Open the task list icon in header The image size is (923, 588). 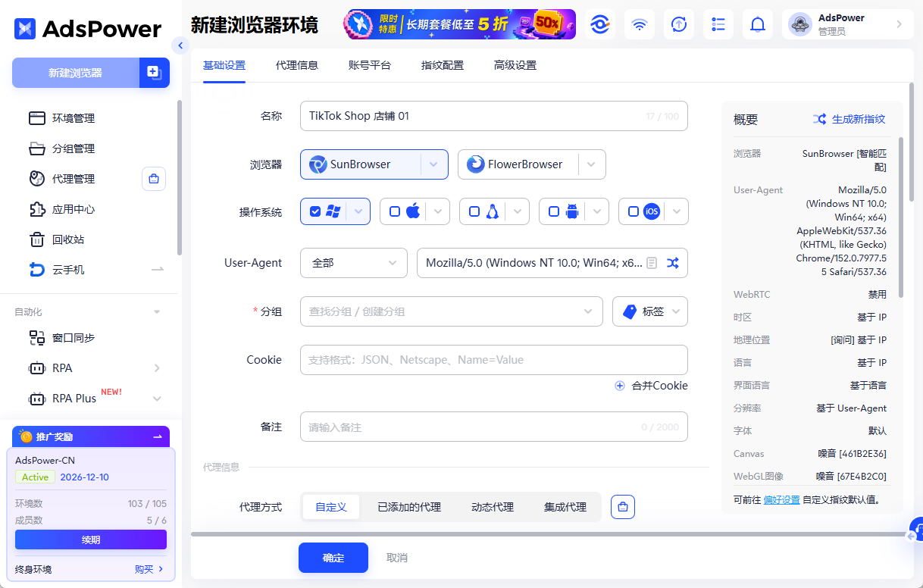click(x=718, y=24)
